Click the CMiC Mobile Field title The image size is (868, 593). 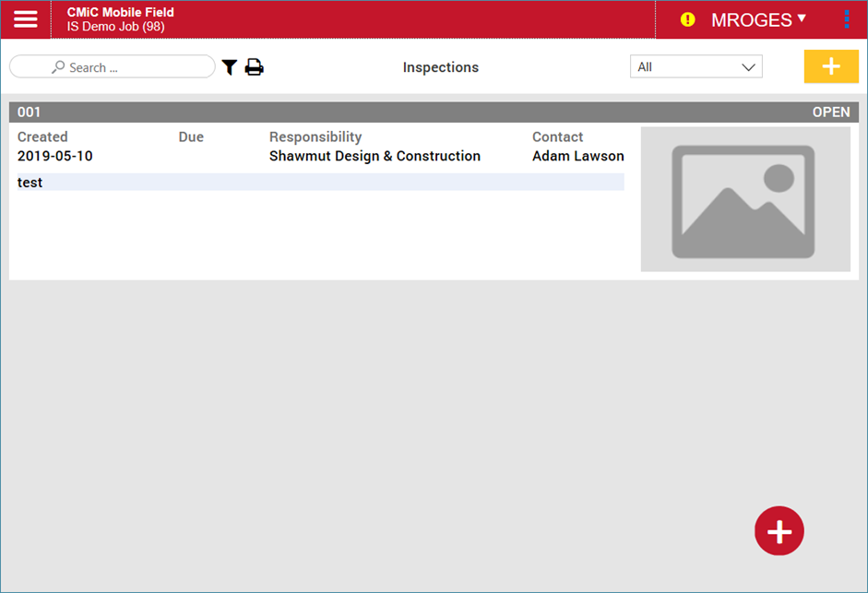pos(120,12)
